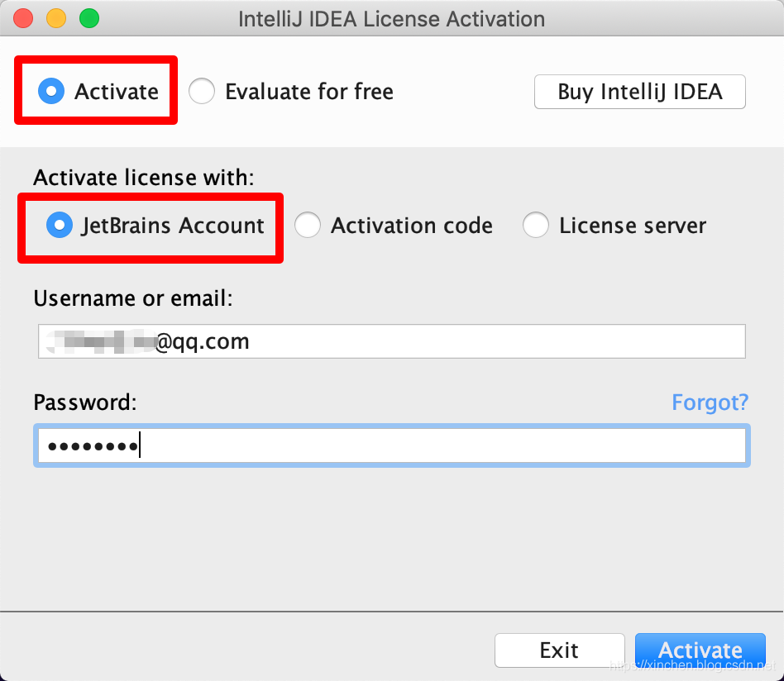Click the dialog title bar text
The image size is (784, 681).
pos(391,18)
